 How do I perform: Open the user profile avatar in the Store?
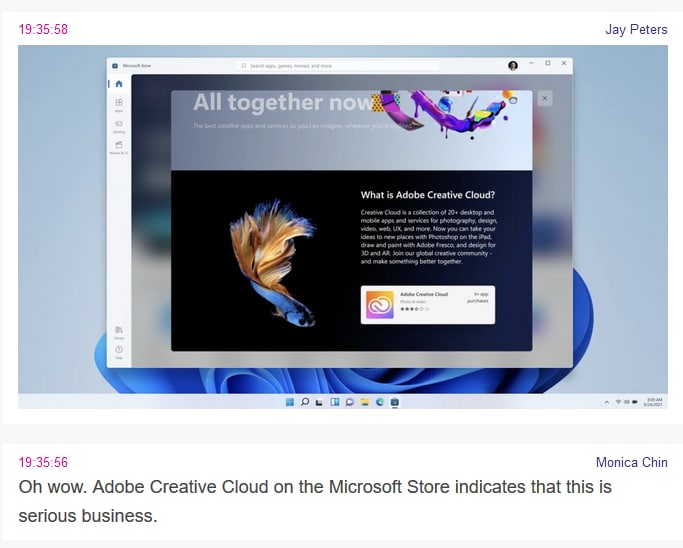(513, 66)
